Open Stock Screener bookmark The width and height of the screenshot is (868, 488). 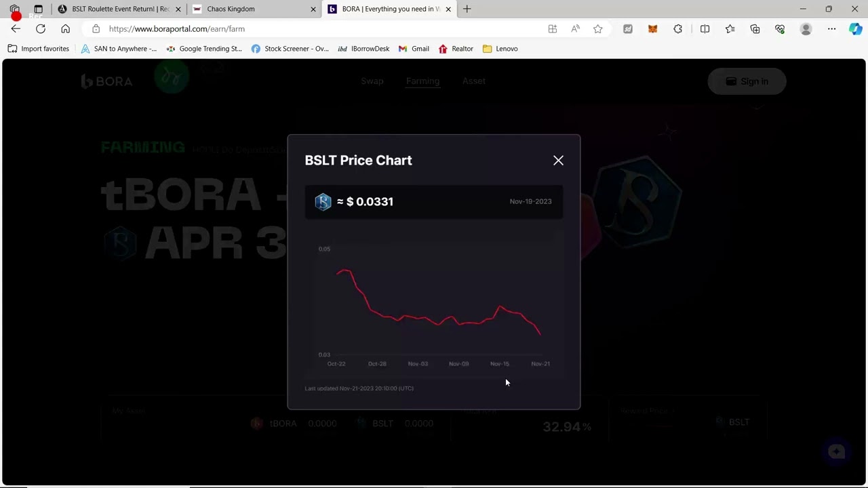point(290,49)
